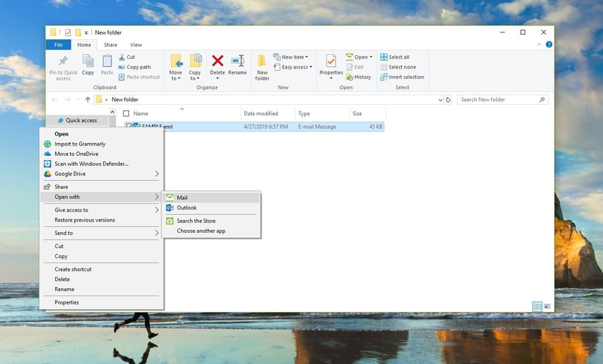Viewport: 603px width, 364px height.
Task: Sort by Type column header
Action: pos(304,113)
